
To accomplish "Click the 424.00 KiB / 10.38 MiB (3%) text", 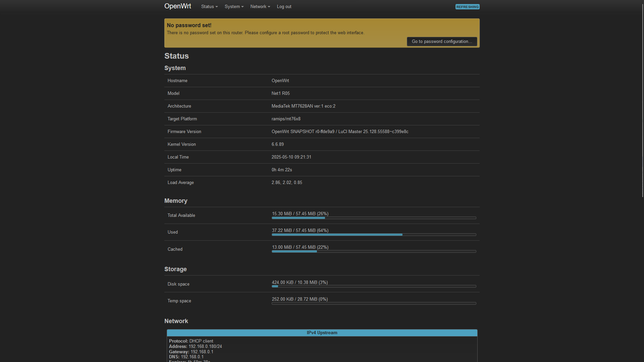I will pyautogui.click(x=300, y=283).
